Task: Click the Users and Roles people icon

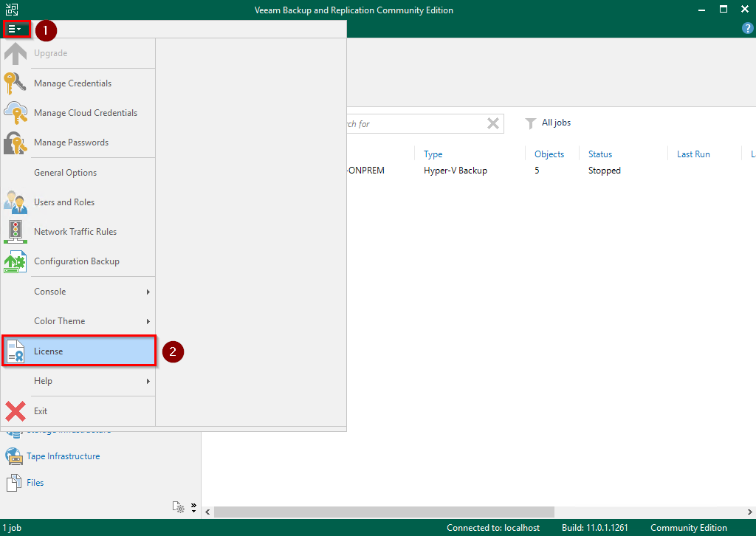Action: click(x=16, y=202)
